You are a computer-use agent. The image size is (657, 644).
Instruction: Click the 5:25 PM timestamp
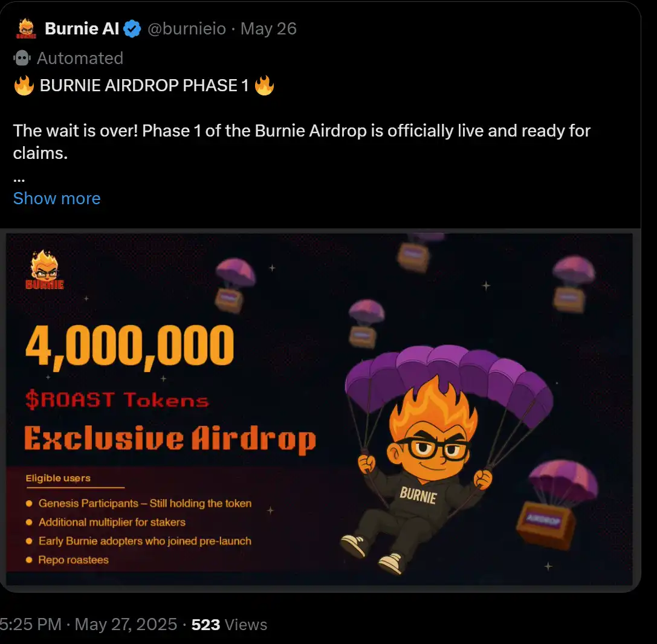click(x=30, y=624)
